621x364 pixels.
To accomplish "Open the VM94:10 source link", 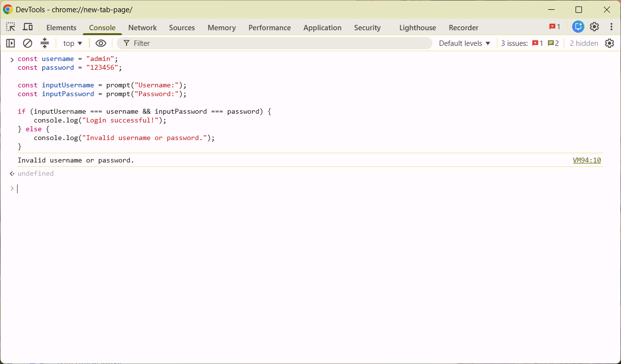I will point(587,160).
